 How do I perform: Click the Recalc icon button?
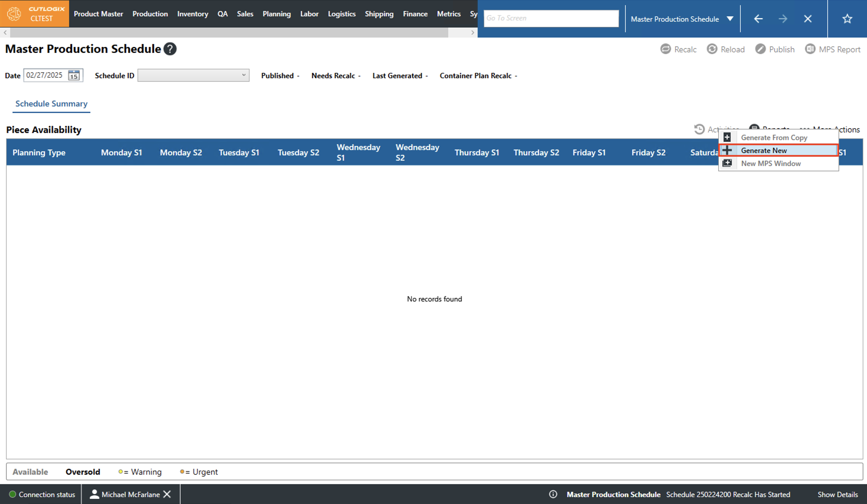point(665,49)
